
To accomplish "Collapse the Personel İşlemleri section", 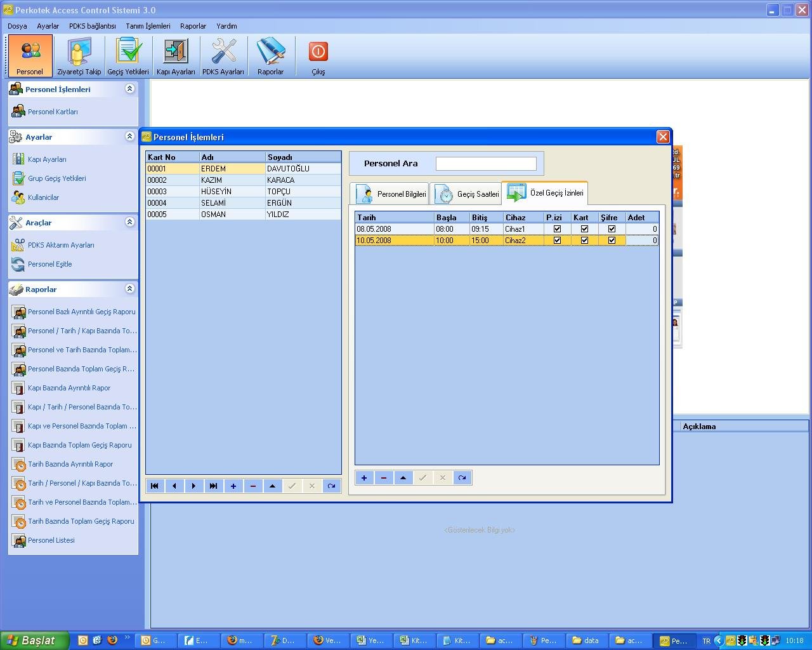I will pyautogui.click(x=129, y=89).
